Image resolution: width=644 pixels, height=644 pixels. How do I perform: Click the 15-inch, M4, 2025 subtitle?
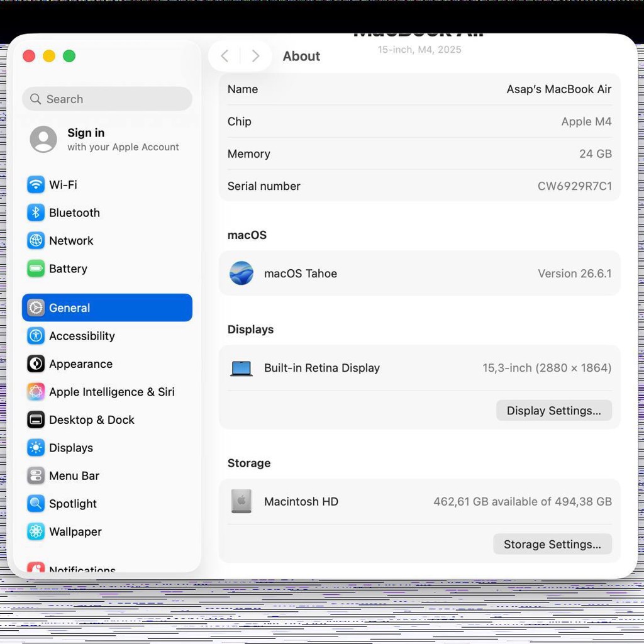click(419, 50)
